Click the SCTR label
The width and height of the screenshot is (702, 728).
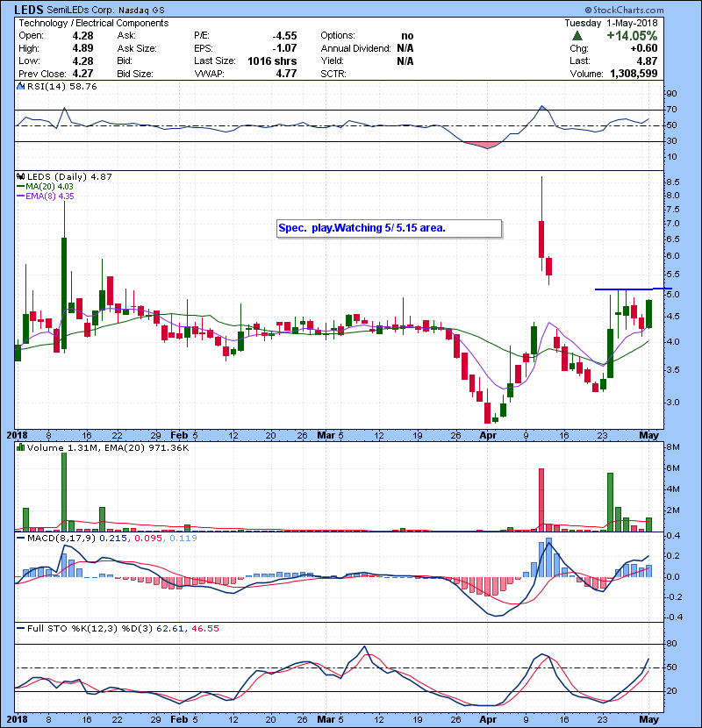[x=333, y=74]
